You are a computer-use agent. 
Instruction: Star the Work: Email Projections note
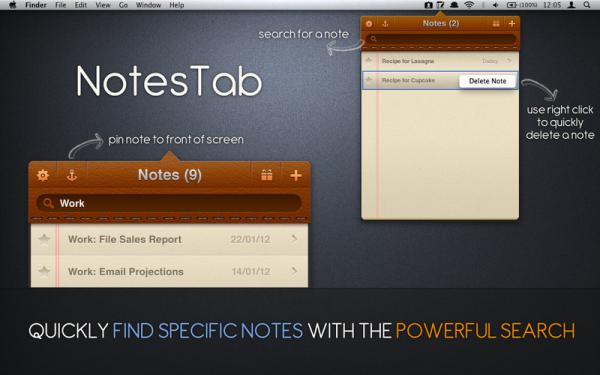pyautogui.click(x=44, y=271)
